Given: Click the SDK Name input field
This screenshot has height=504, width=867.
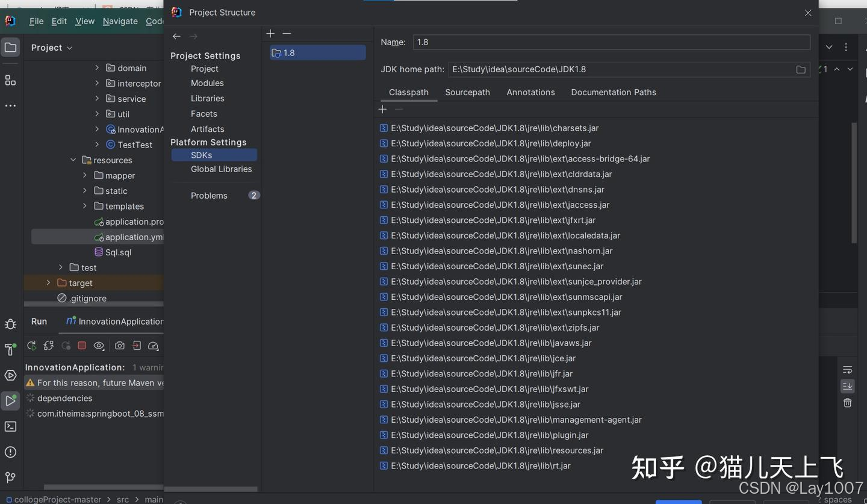Looking at the screenshot, I should point(612,42).
